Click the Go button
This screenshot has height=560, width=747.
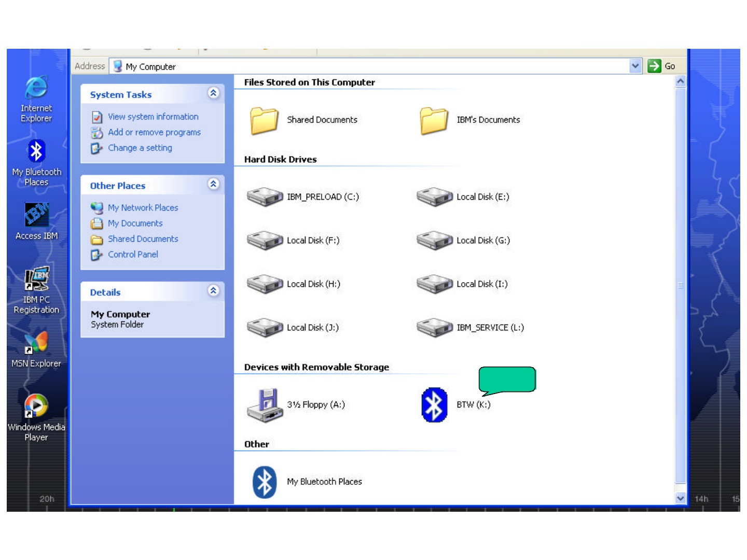point(661,66)
